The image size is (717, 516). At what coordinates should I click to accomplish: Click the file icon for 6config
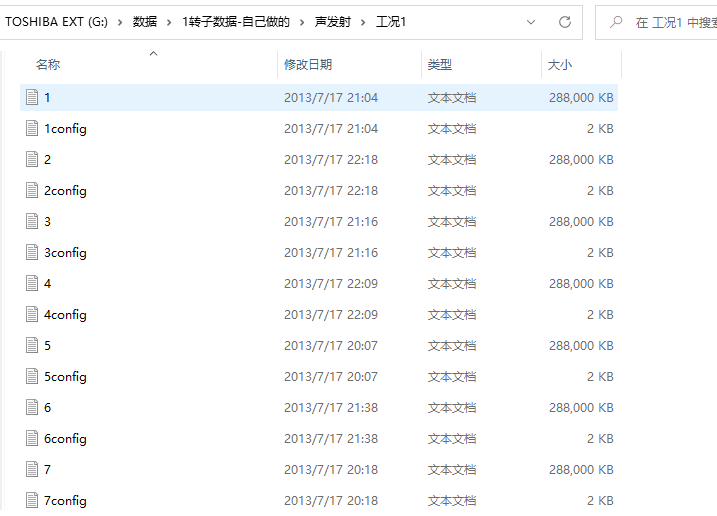pyautogui.click(x=32, y=439)
